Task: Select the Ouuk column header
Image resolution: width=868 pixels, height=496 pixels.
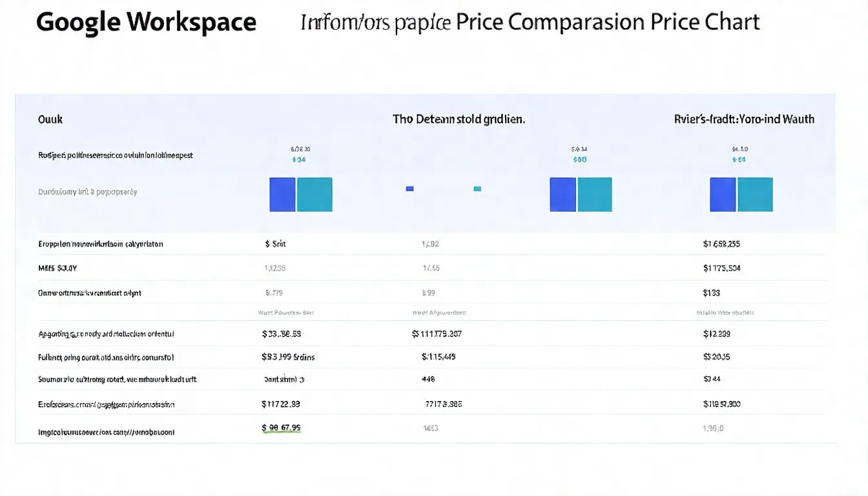Action: pos(50,119)
